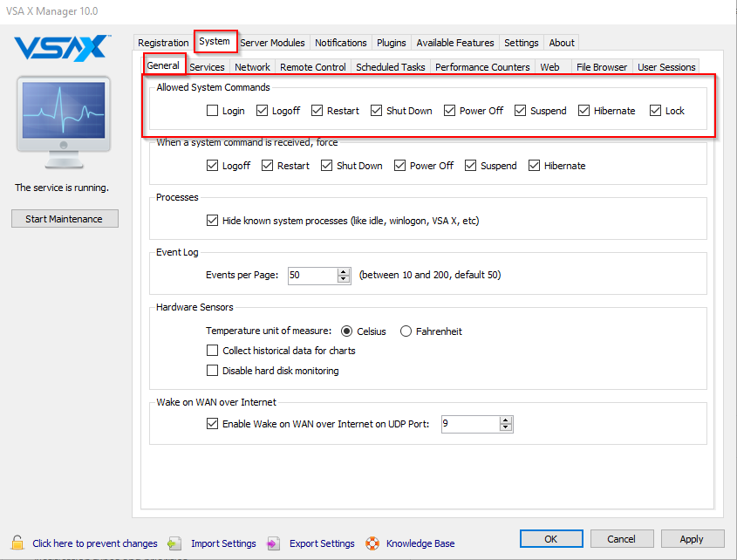Screen dimensions: 737x560
Task: Toggle force Restart checkbox
Action: coord(268,166)
